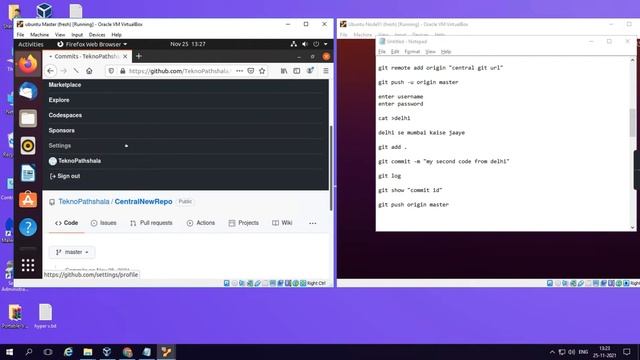Switch to the Code tab
Viewport: 640px width, 360px height.
click(x=67, y=223)
